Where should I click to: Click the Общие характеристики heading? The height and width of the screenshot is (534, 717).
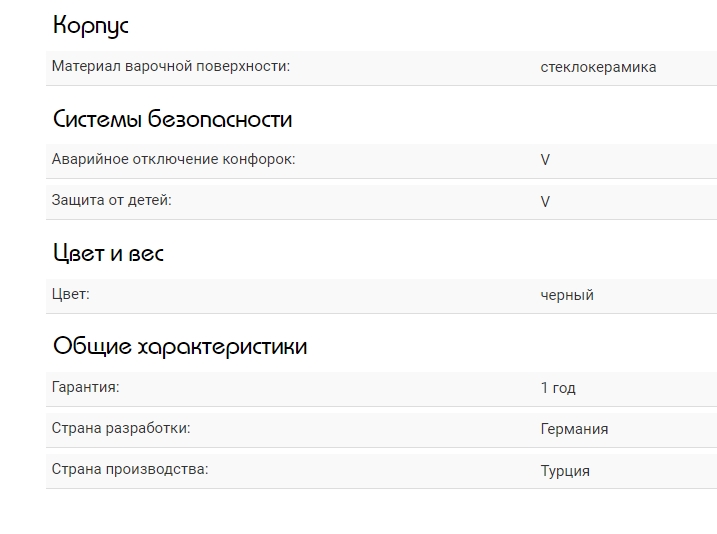coord(180,347)
